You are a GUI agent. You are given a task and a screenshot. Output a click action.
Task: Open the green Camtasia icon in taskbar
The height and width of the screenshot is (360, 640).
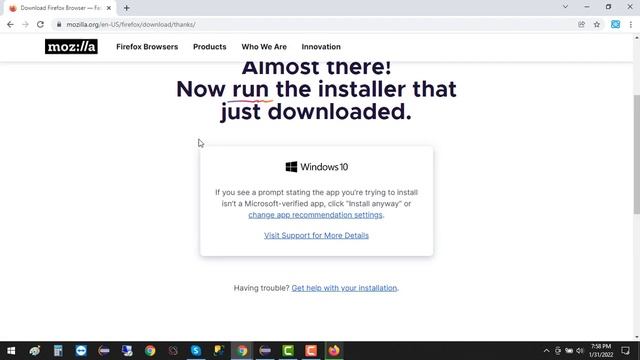click(288, 351)
